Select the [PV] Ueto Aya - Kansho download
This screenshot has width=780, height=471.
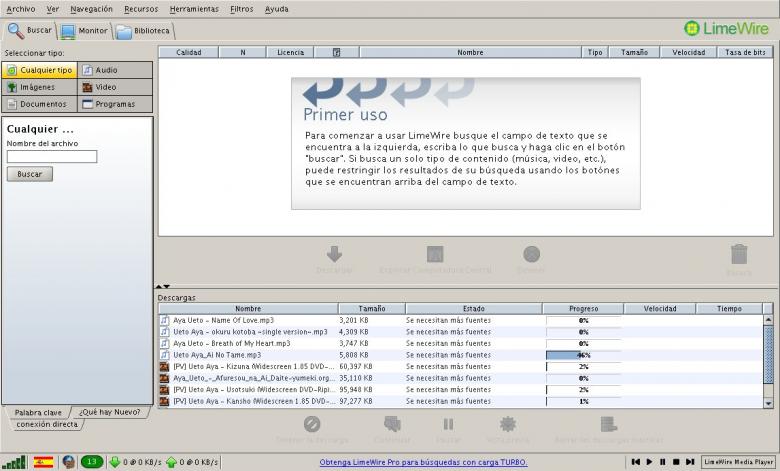[x=461, y=401]
